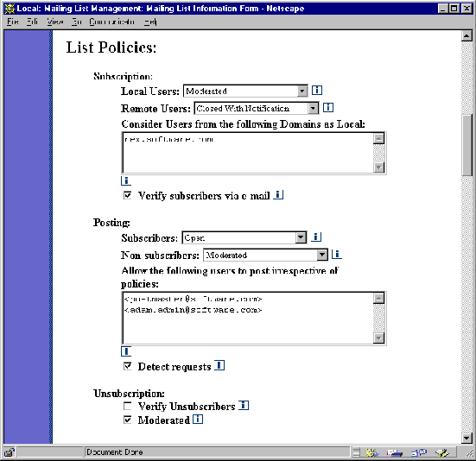Uncheck the Unsubscription Moderated checkbox
Viewport: 476px width, 461px height.
[x=128, y=420]
